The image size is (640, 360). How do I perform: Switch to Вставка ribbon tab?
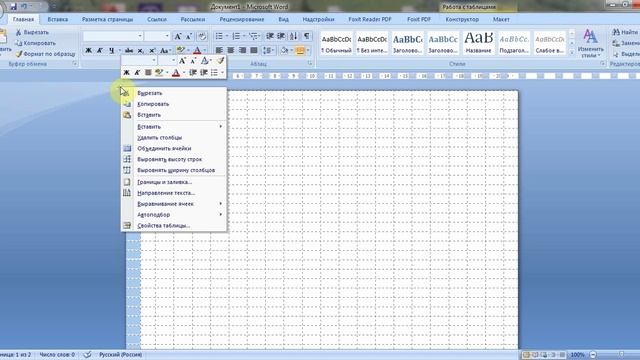pyautogui.click(x=58, y=19)
